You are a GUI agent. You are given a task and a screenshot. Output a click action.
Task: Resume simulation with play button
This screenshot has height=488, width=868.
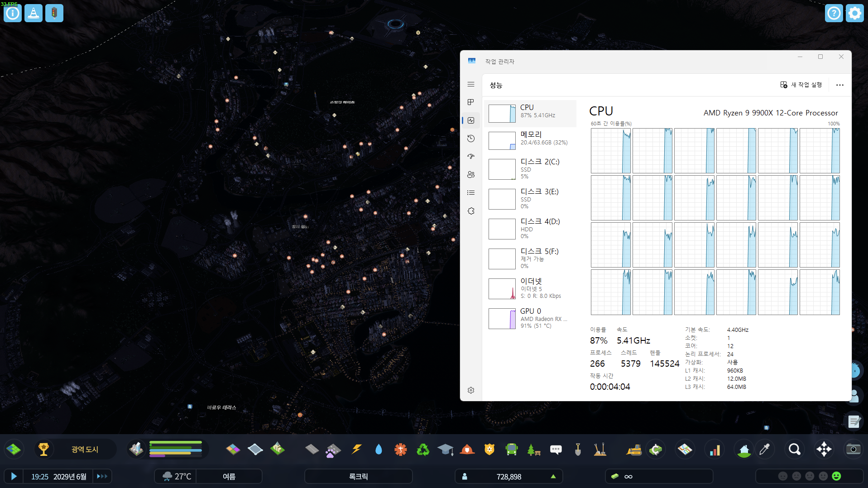(x=14, y=476)
